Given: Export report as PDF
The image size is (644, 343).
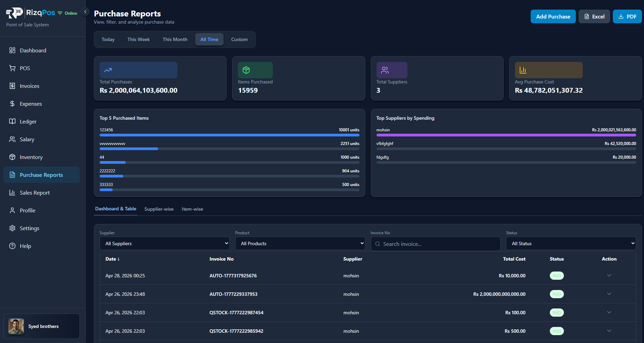Looking at the screenshot, I should tap(627, 16).
